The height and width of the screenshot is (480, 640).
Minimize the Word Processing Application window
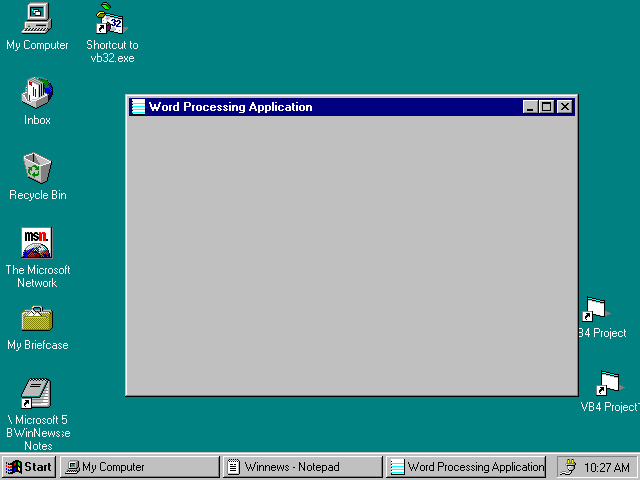(x=530, y=107)
